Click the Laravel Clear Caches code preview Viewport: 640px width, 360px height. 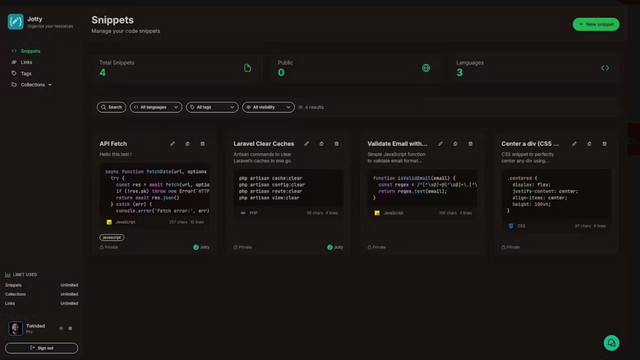tap(288, 188)
